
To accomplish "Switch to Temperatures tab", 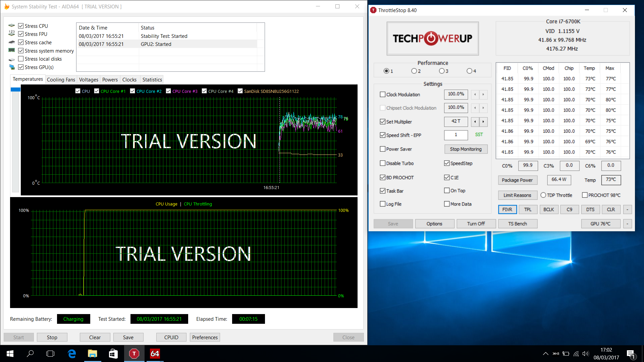I will (x=28, y=79).
